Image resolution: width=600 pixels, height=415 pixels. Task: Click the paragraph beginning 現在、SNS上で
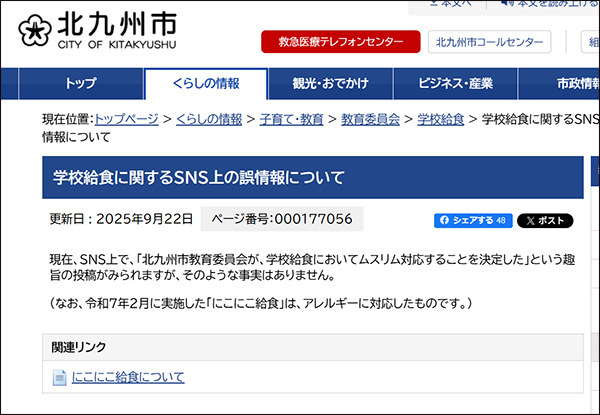coord(313,267)
